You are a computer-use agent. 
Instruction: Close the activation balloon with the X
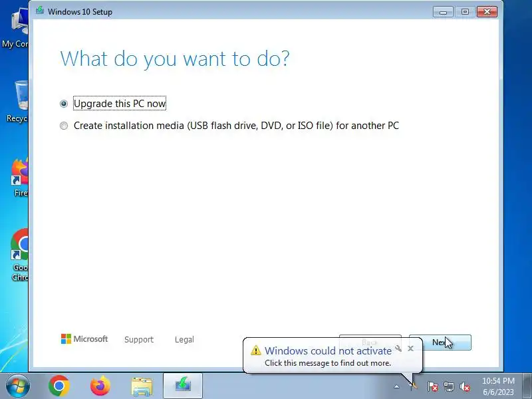pos(410,348)
